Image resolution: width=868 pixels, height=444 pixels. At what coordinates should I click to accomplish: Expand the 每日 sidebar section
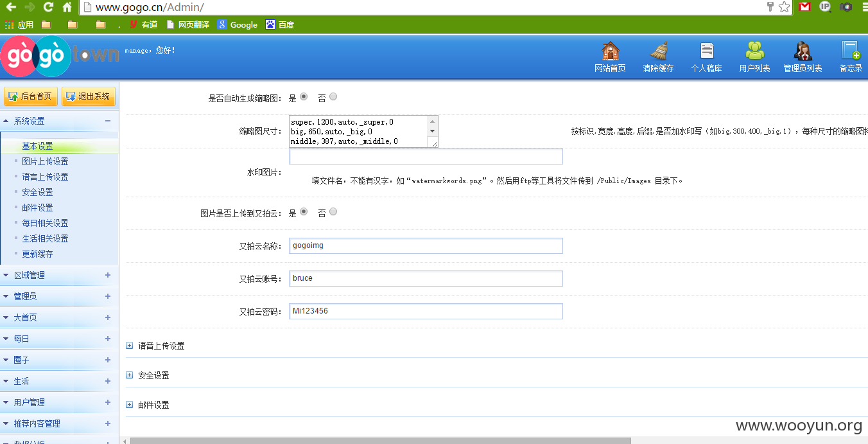coord(108,339)
